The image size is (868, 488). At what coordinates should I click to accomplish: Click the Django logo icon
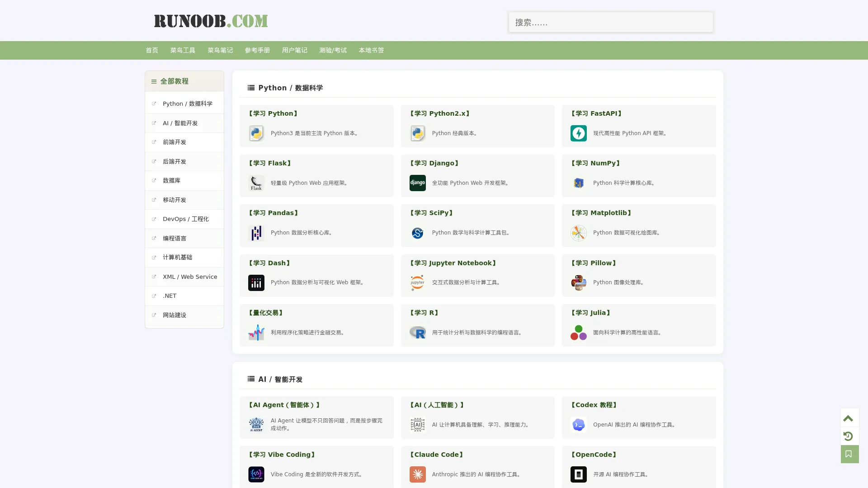tap(418, 183)
